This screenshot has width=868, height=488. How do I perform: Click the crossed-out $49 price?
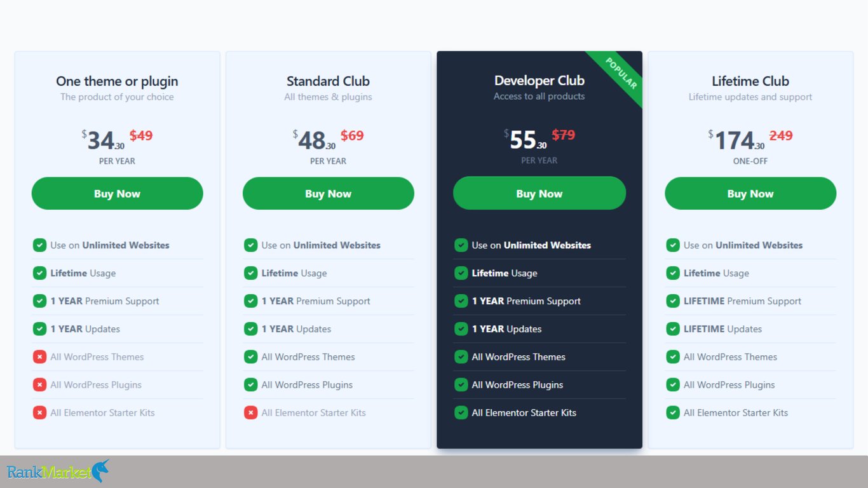141,135
